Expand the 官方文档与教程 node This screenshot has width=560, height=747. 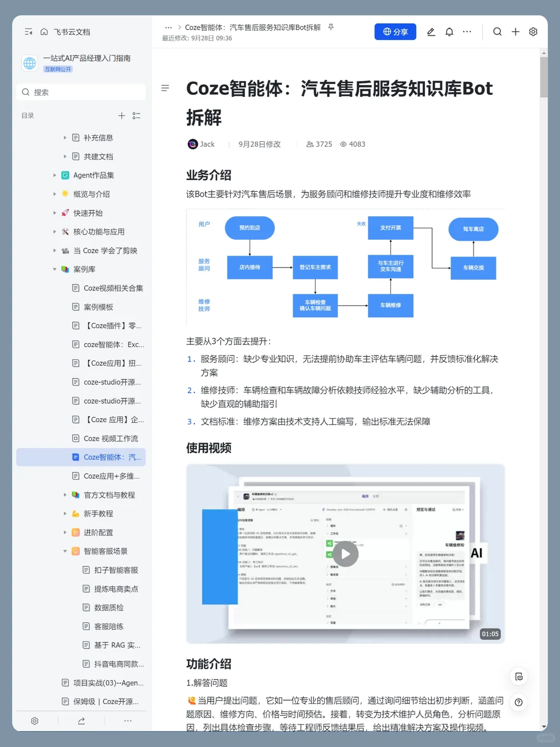pyautogui.click(x=65, y=495)
